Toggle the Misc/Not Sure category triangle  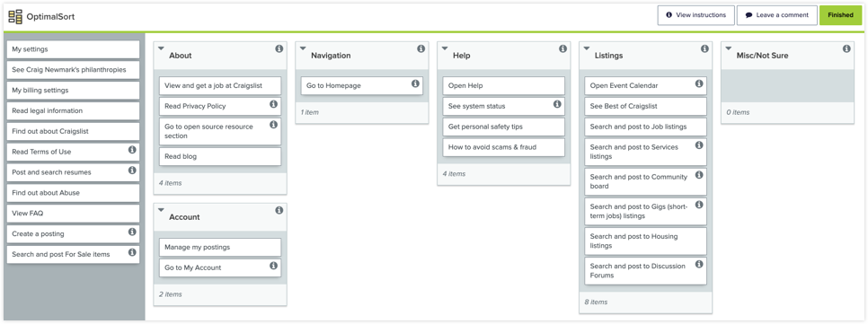tap(728, 48)
